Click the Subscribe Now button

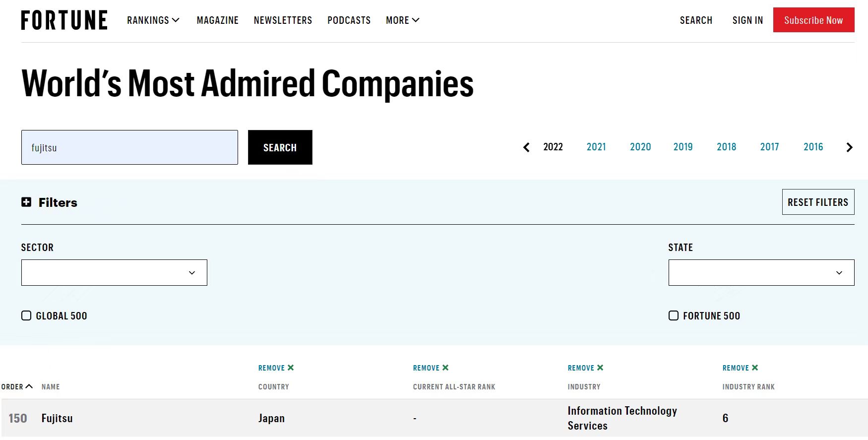coord(813,20)
